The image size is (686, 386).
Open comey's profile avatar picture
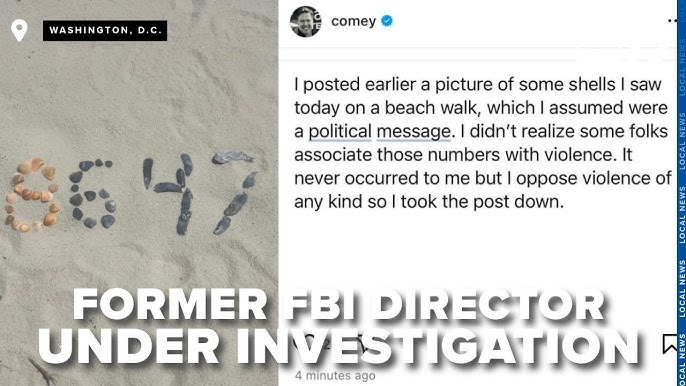tap(305, 21)
